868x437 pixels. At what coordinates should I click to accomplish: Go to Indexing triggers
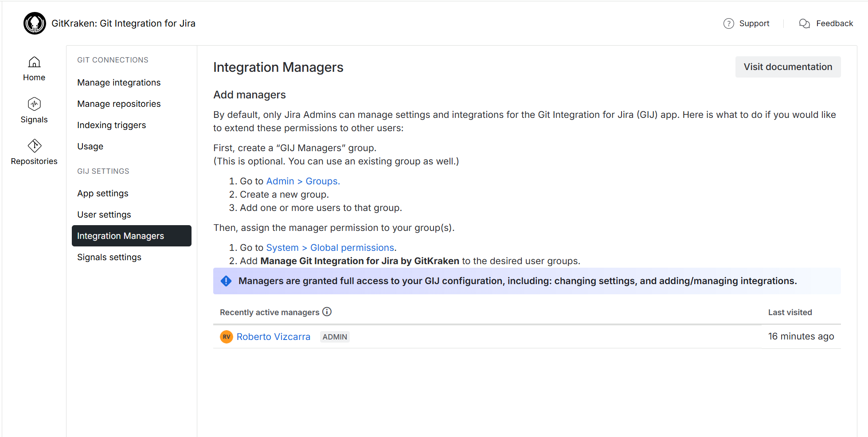pos(111,125)
